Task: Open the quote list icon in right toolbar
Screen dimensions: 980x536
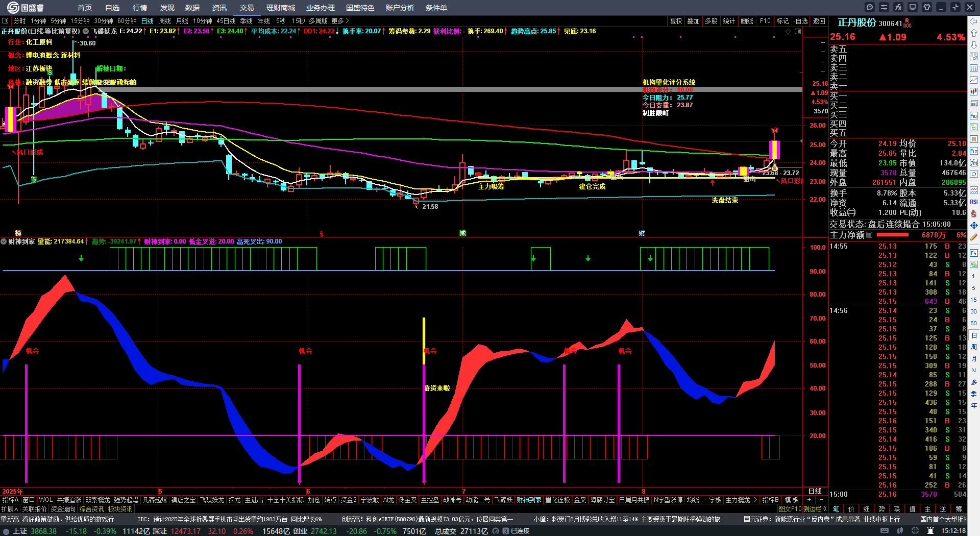Action: pyautogui.click(x=974, y=57)
